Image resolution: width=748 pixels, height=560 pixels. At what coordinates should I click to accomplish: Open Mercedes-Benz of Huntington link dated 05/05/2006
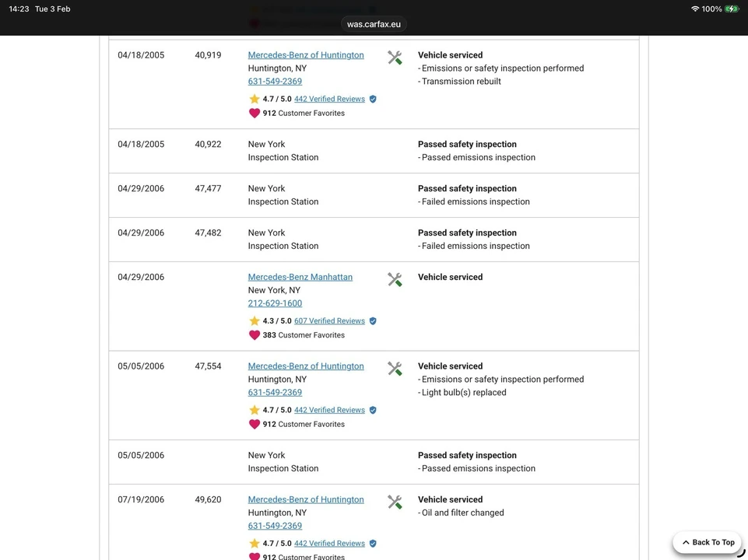[x=306, y=366]
